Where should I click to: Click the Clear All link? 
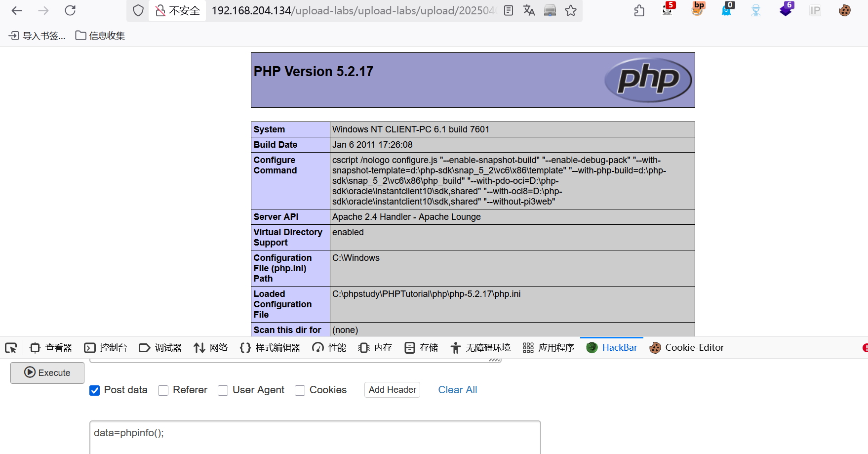coord(458,390)
